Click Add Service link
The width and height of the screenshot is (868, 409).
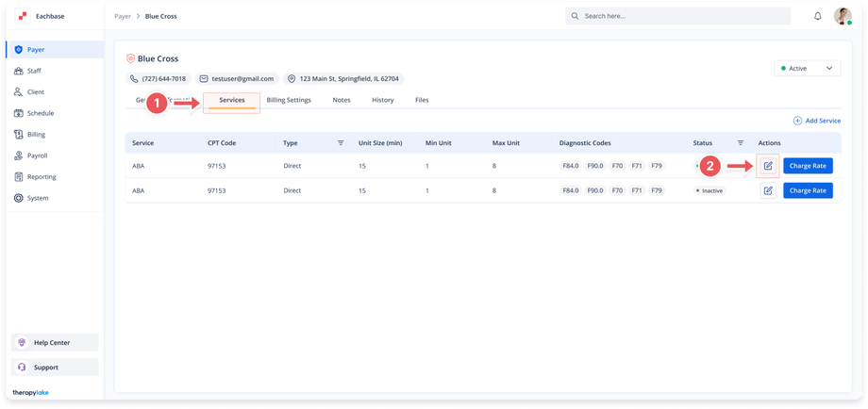pos(817,121)
